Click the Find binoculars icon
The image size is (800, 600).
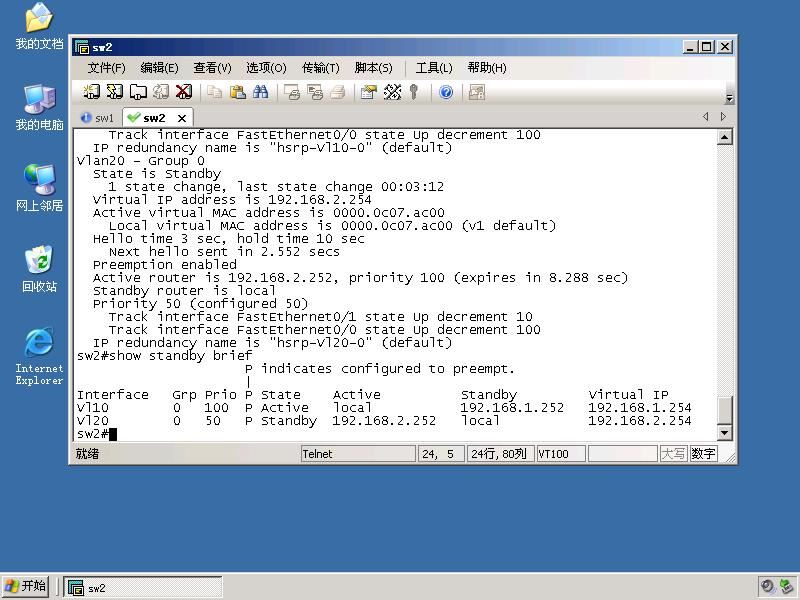click(x=260, y=92)
